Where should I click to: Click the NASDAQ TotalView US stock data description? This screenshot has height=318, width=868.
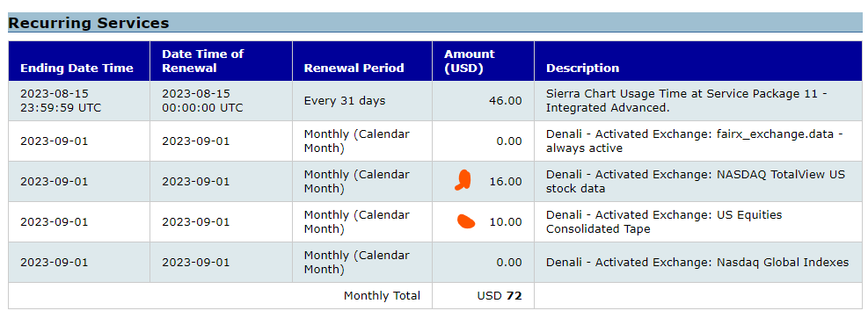696,181
